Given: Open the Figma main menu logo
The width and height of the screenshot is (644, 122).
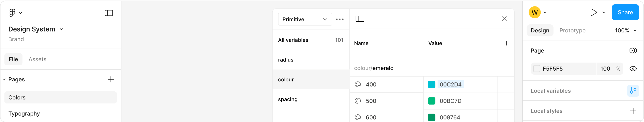Looking at the screenshot, I should tap(12, 13).
